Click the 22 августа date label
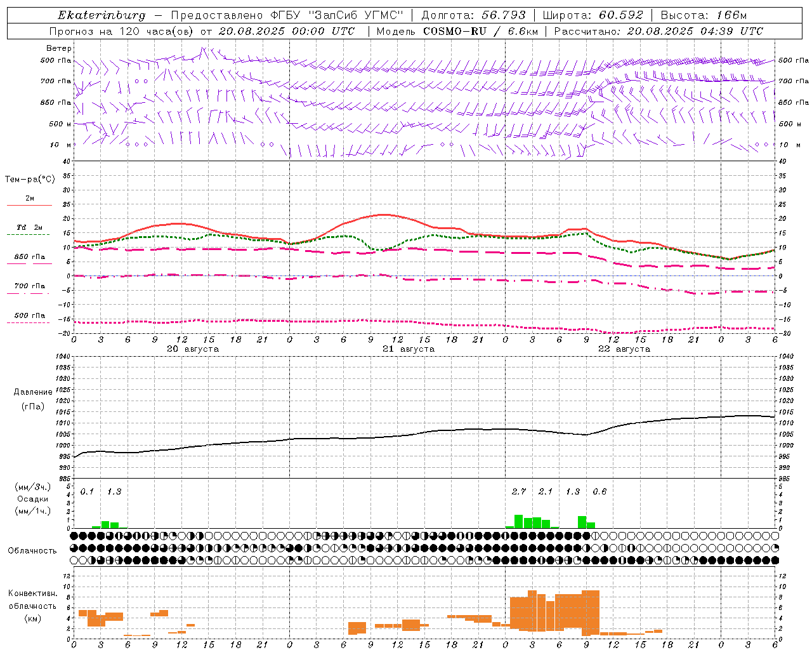812x650 pixels. point(624,349)
